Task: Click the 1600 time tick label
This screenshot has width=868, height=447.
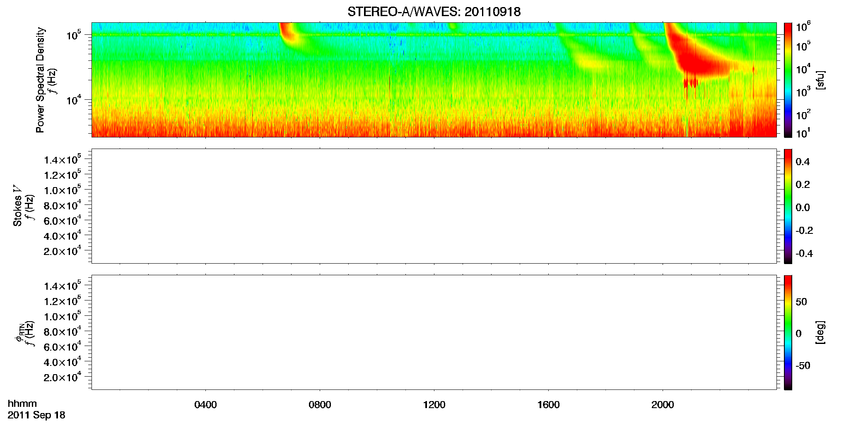Action: tap(548, 405)
